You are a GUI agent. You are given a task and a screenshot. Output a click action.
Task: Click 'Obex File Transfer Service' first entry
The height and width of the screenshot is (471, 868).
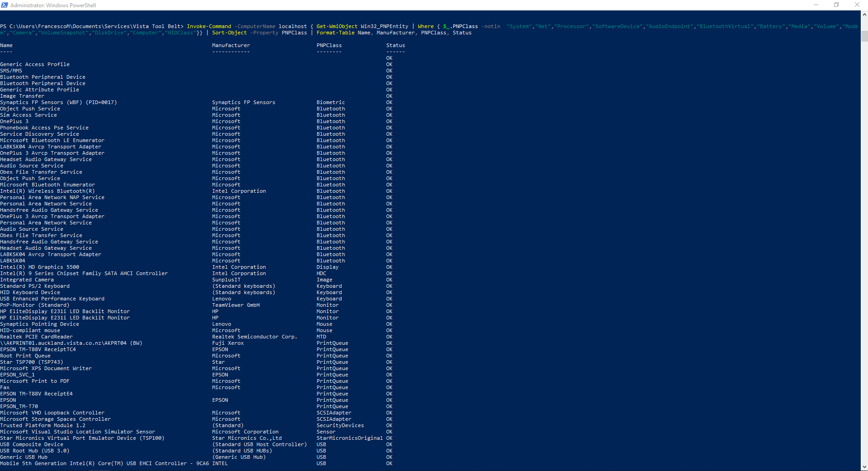coord(41,172)
